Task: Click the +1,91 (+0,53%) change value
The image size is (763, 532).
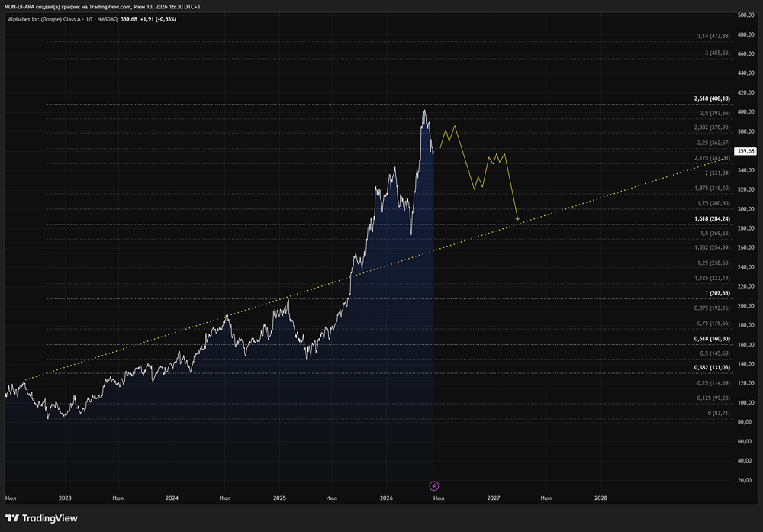Action: 158,20
